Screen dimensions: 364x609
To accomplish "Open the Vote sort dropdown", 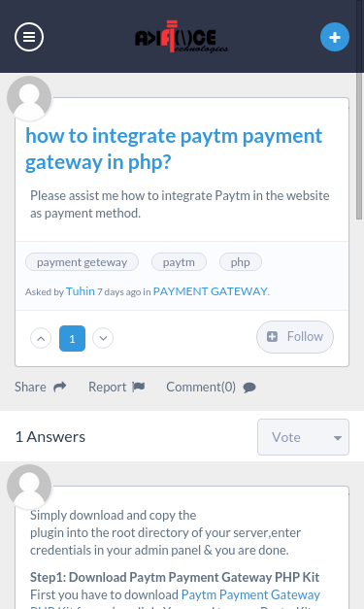I will (x=303, y=437).
